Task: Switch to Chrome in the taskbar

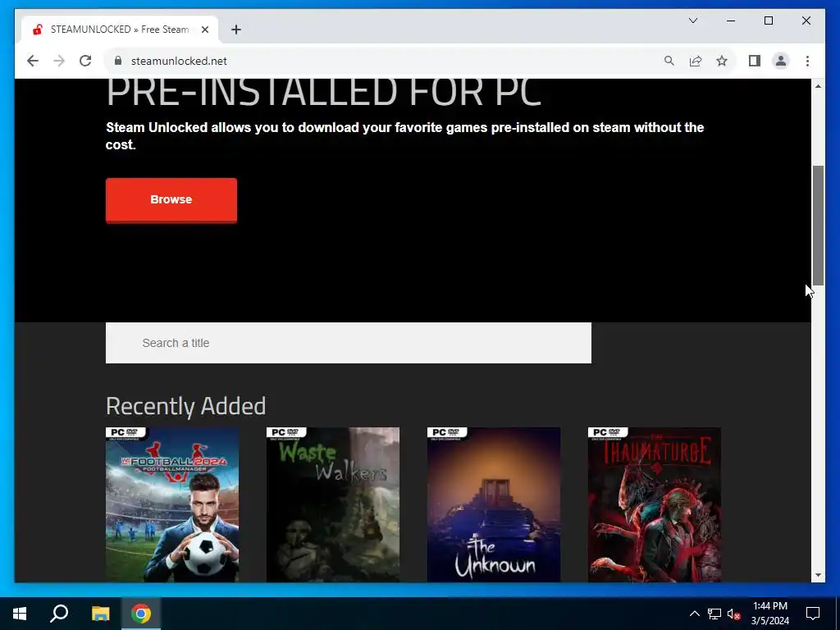Action: click(x=141, y=614)
